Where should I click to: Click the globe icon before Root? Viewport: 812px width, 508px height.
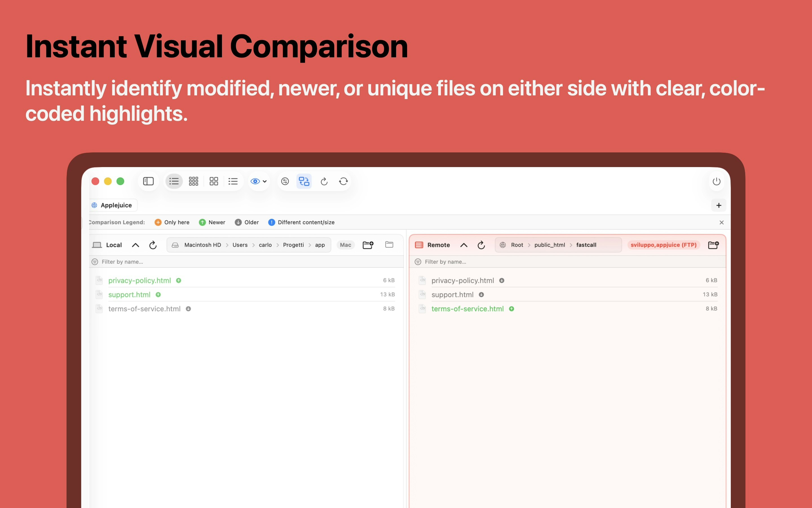[503, 245]
